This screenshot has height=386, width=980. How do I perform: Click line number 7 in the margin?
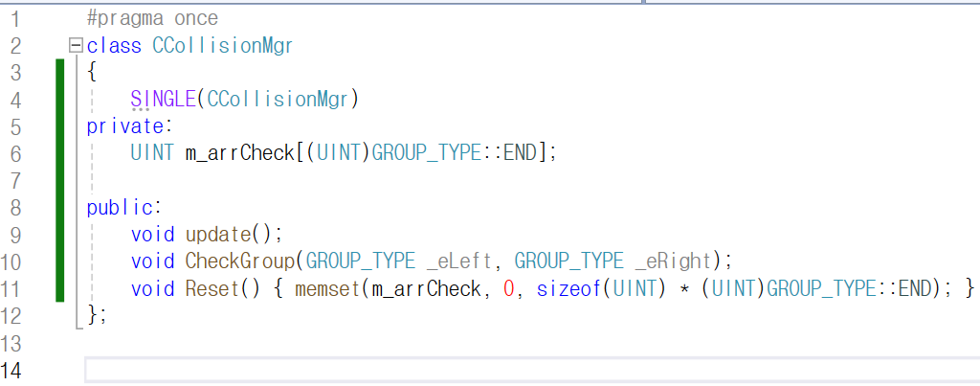[x=16, y=181]
